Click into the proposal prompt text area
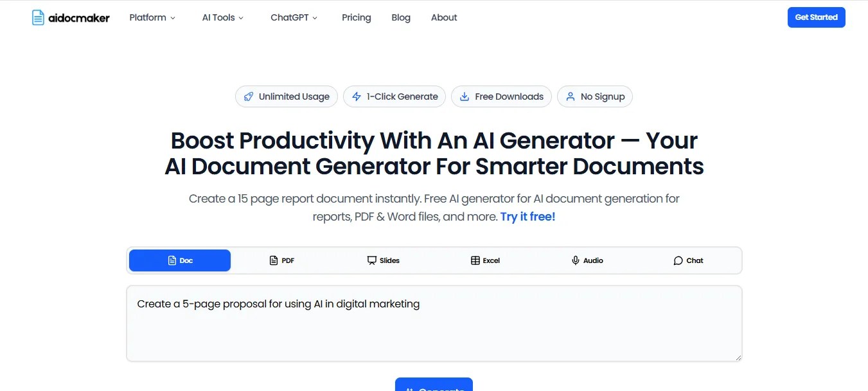Viewport: 868px width, 391px height. coord(434,323)
